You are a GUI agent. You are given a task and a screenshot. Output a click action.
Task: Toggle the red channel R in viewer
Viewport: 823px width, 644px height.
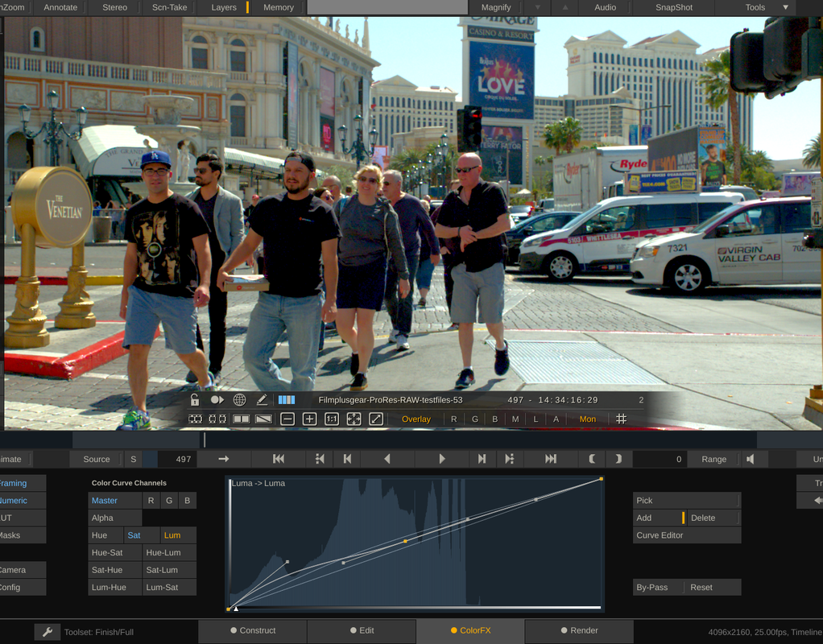pyautogui.click(x=454, y=419)
